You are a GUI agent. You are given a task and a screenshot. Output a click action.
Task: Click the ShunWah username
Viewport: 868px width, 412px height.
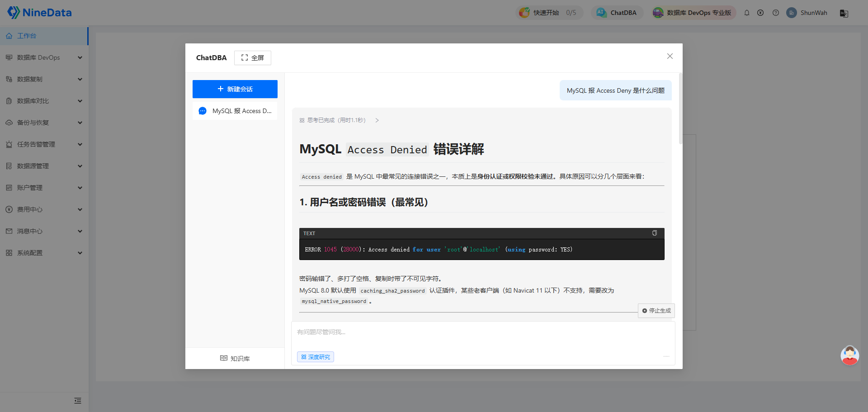pyautogui.click(x=814, y=13)
